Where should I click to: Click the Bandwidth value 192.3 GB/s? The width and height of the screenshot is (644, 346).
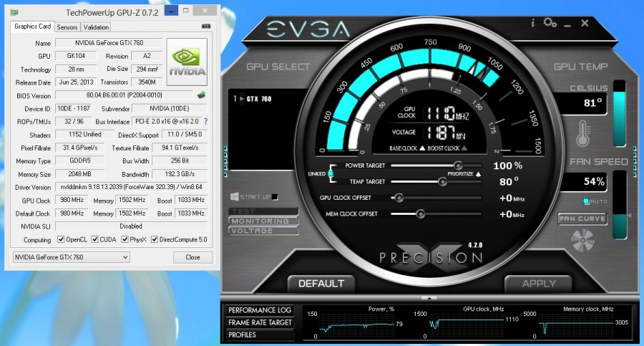coord(180,174)
